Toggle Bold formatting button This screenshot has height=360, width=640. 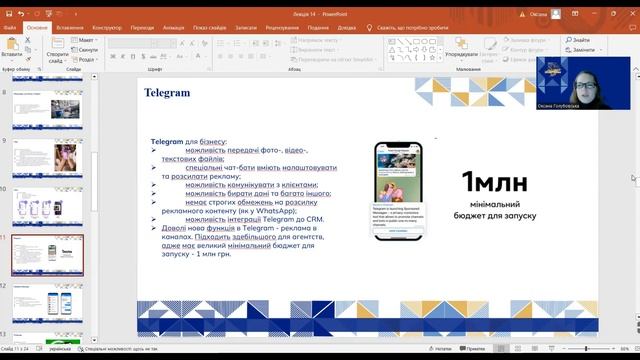click(113, 56)
